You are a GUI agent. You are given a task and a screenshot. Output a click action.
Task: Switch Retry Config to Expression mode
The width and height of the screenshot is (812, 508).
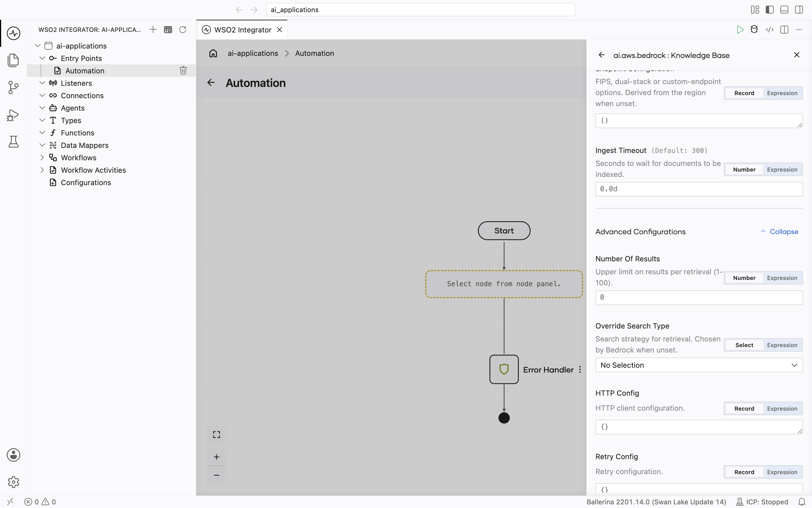tap(782, 472)
